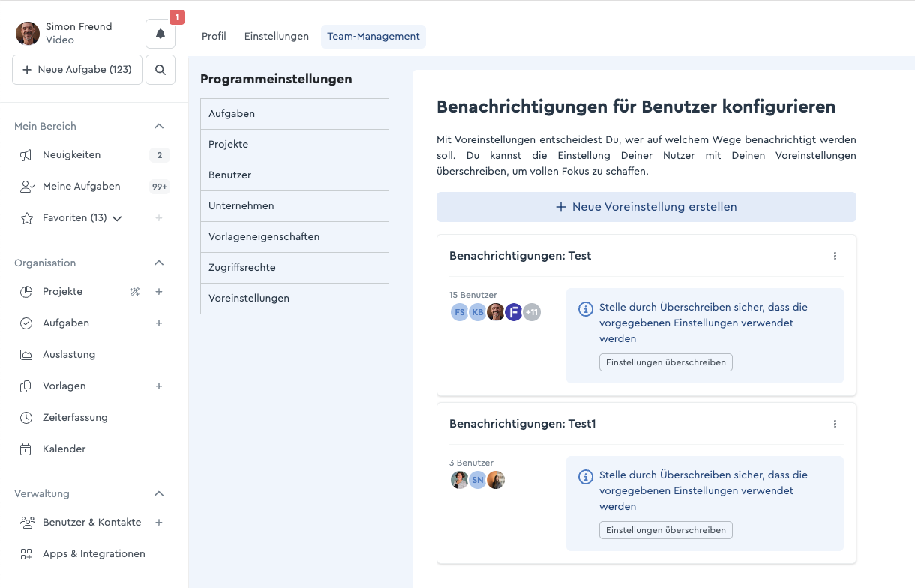Click the Favoriten star icon

(x=26, y=218)
